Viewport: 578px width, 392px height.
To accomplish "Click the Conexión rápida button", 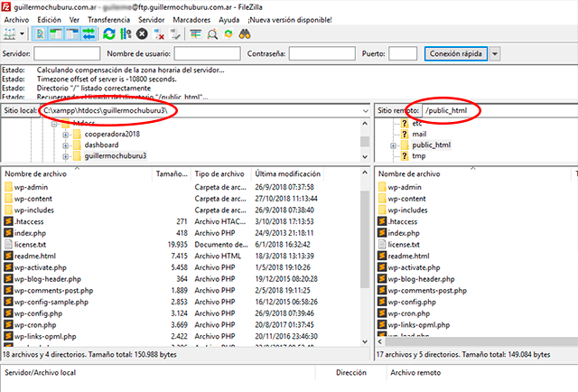I will (455, 53).
